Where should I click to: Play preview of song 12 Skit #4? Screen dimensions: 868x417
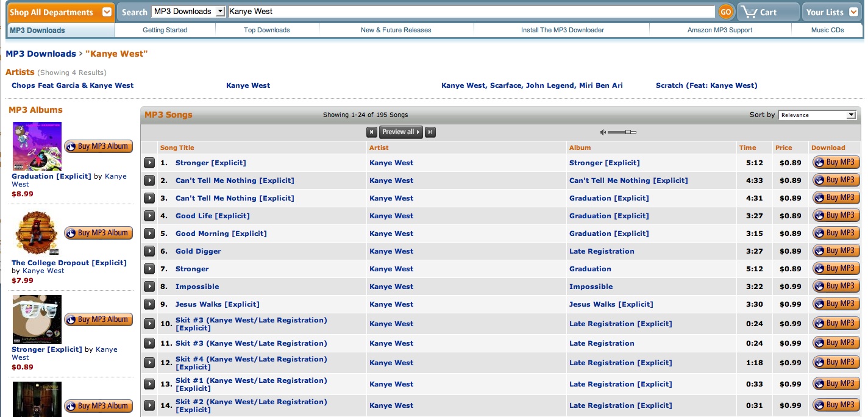click(149, 363)
